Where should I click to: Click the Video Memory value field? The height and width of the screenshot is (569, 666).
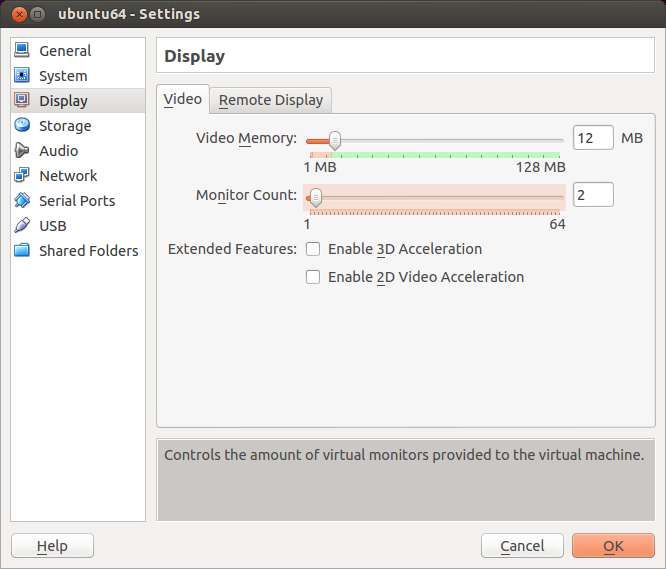pos(593,138)
